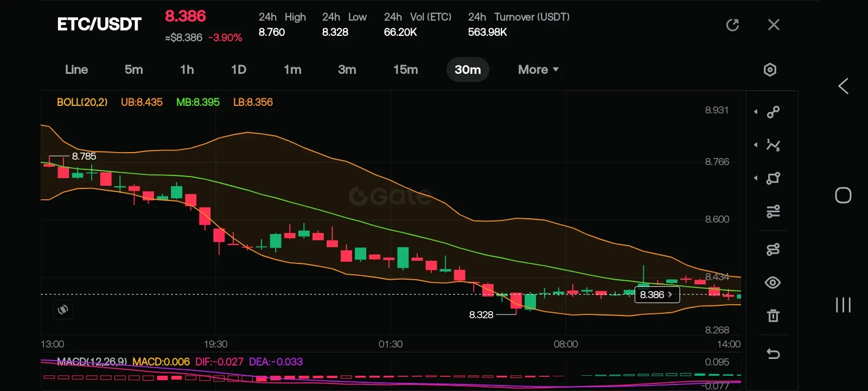Screen dimensions: 868x391
Task: Tap the 8.931 price axis label
Action: [717, 110]
